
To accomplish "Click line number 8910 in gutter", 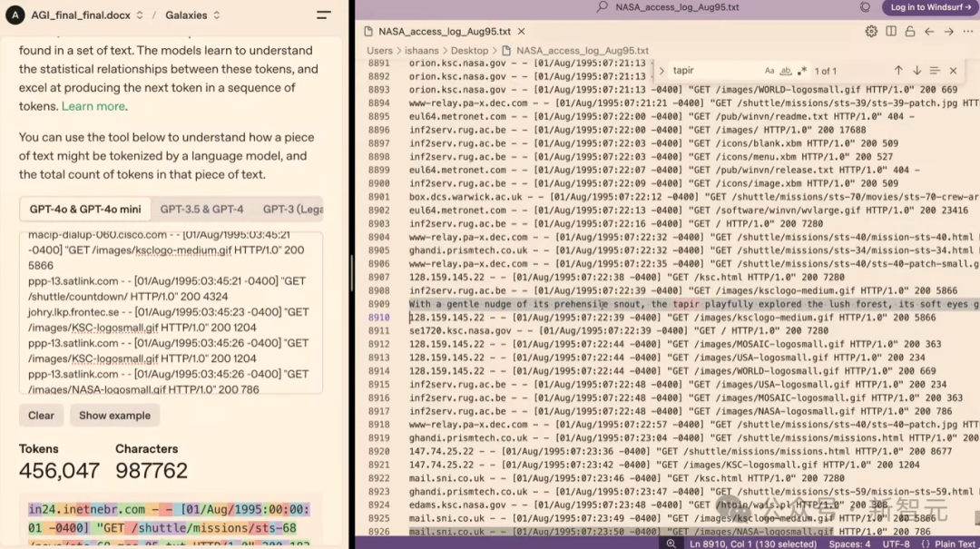I will (x=378, y=318).
